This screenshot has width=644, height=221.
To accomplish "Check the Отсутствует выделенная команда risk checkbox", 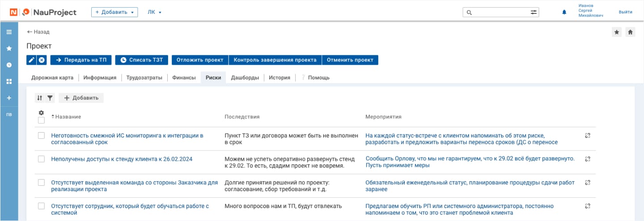I will (x=41, y=182).
